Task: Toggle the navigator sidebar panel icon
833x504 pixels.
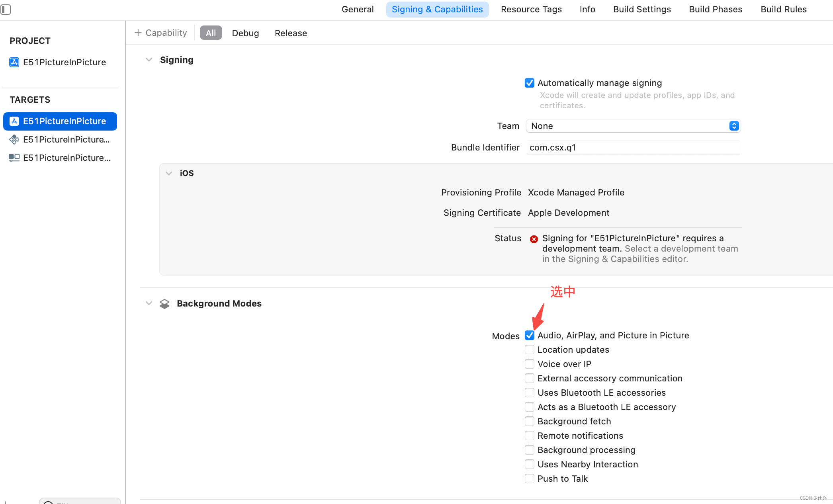Action: coord(6,9)
